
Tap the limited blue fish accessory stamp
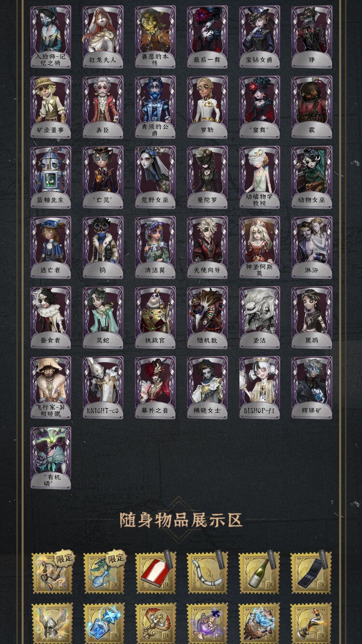(104, 573)
